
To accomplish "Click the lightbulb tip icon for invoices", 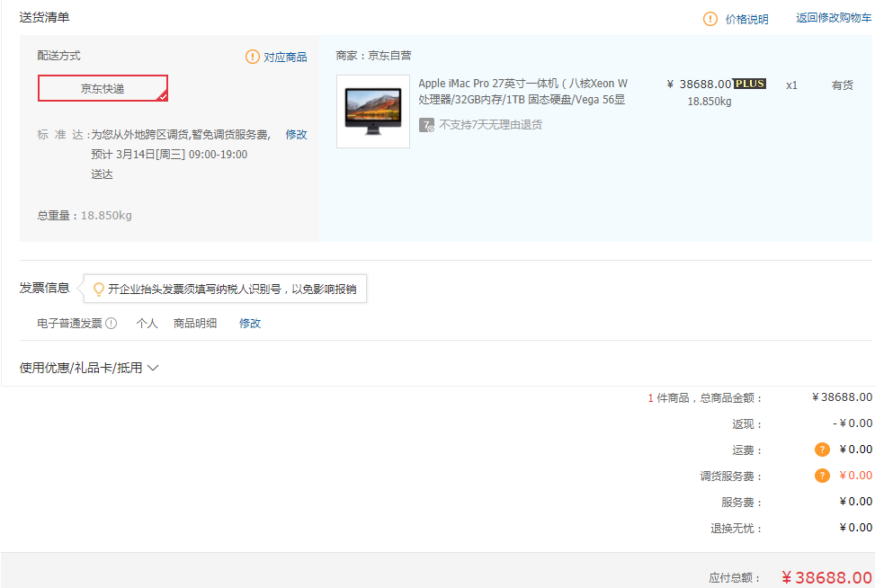I will click(x=98, y=289).
